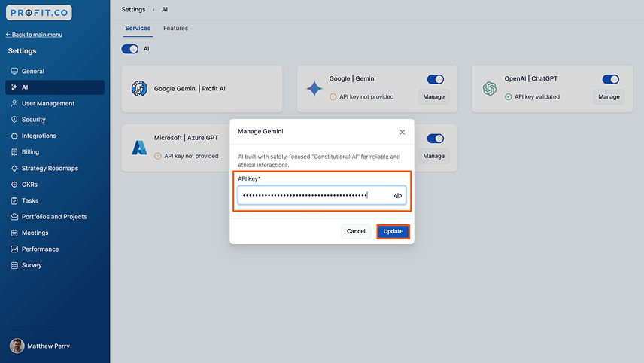The height and width of the screenshot is (363, 644).
Task: Click the Tasks clipboard icon
Action: point(14,200)
